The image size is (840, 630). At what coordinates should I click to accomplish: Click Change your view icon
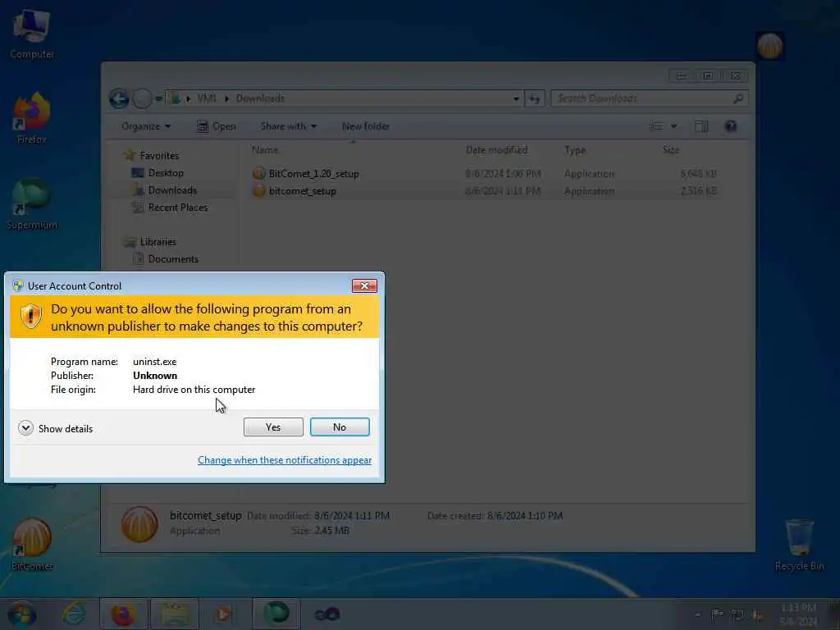[x=656, y=126]
